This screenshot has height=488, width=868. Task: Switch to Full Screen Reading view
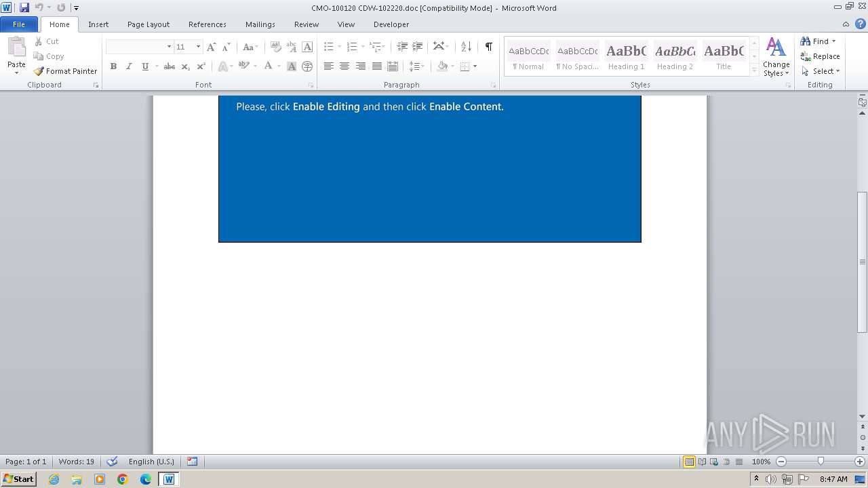coord(702,462)
